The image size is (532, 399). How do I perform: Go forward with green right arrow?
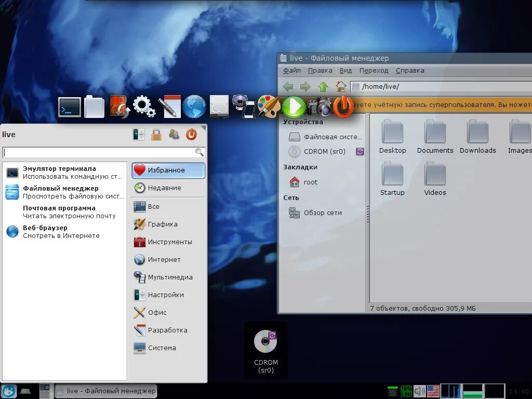(305, 87)
